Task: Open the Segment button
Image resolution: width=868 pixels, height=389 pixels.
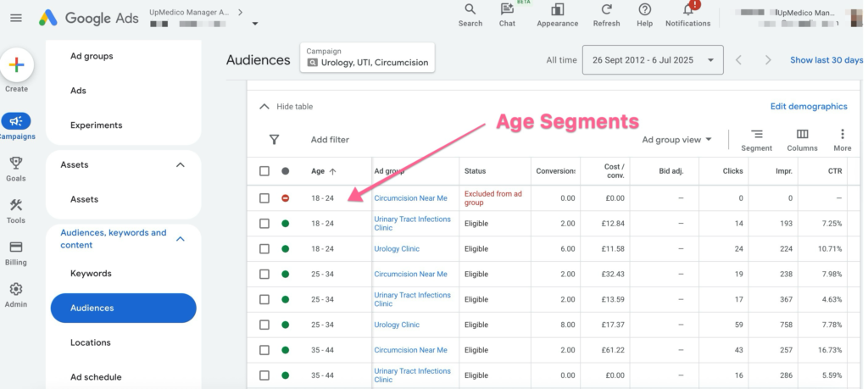Action: [x=757, y=140]
